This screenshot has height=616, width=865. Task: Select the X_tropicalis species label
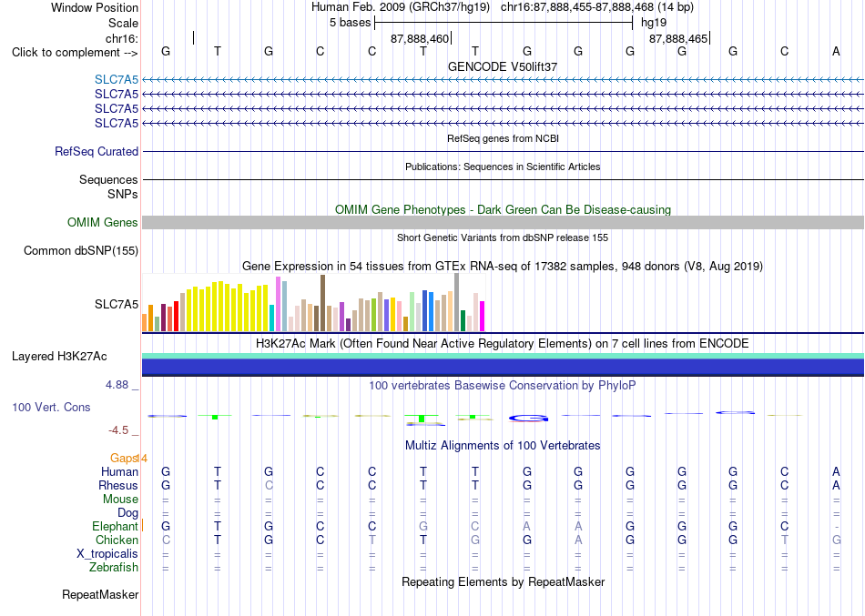[x=107, y=554]
